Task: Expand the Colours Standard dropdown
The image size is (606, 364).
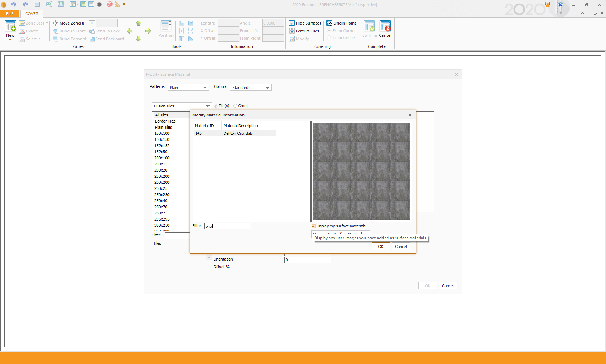Action: [251, 88]
